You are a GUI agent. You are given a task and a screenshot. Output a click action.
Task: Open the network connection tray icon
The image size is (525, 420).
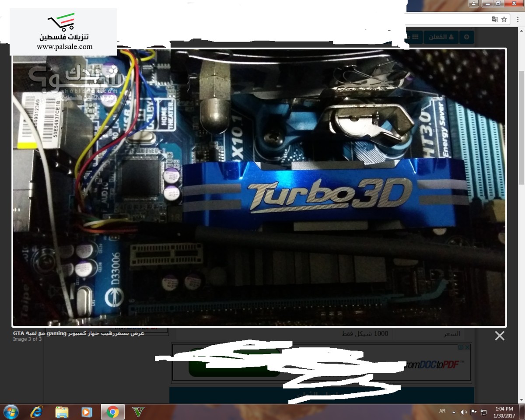tap(483, 412)
